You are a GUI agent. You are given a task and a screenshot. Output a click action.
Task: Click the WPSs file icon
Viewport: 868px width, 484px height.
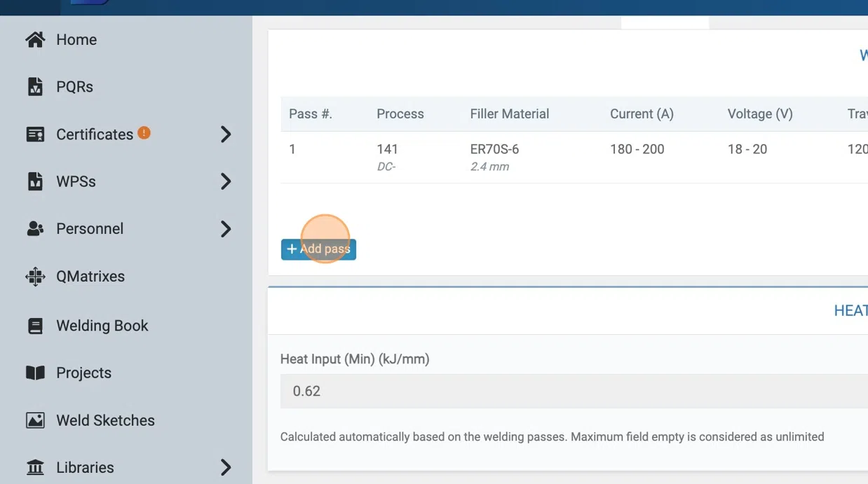pos(35,181)
